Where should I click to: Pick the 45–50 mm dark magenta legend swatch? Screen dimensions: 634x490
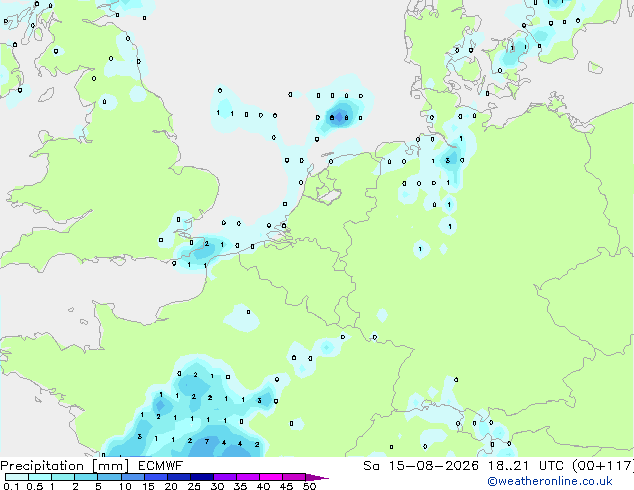point(294,477)
